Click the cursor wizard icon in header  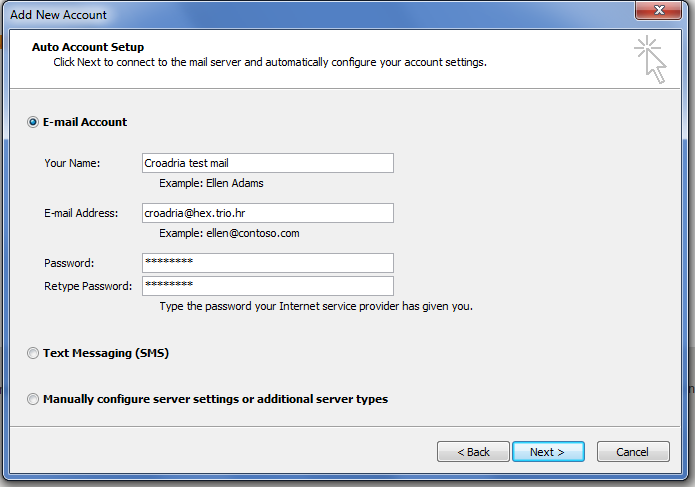(651, 59)
